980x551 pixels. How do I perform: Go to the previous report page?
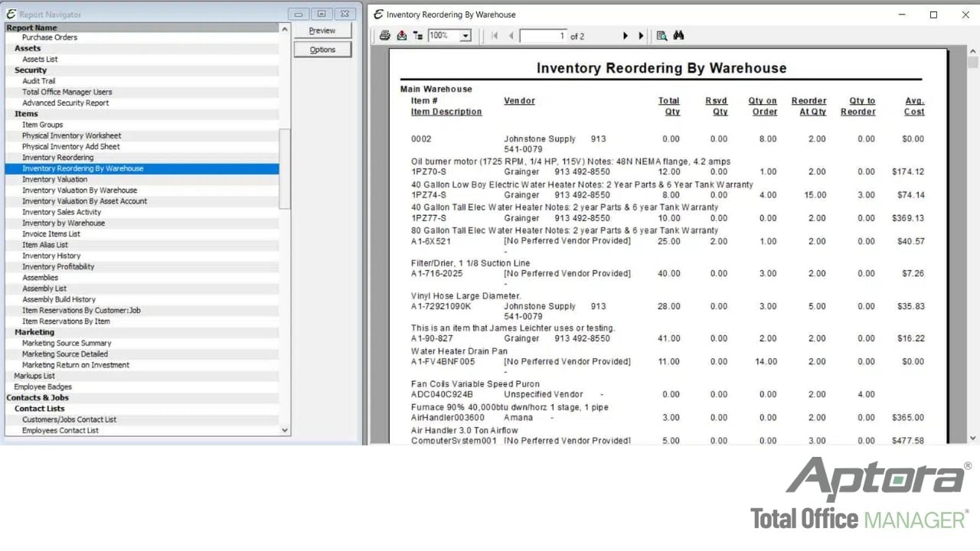tap(511, 36)
